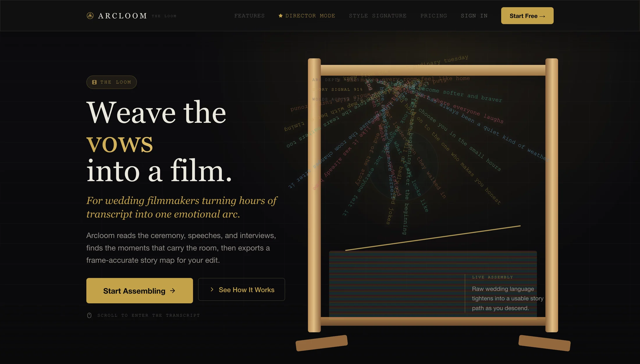Click the 'Weave the' headline line
This screenshot has width=640, height=364.
[x=156, y=113]
